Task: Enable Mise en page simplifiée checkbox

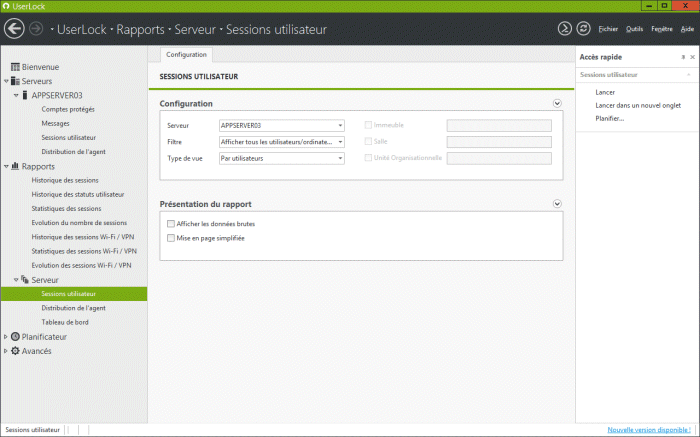Action: 171,238
